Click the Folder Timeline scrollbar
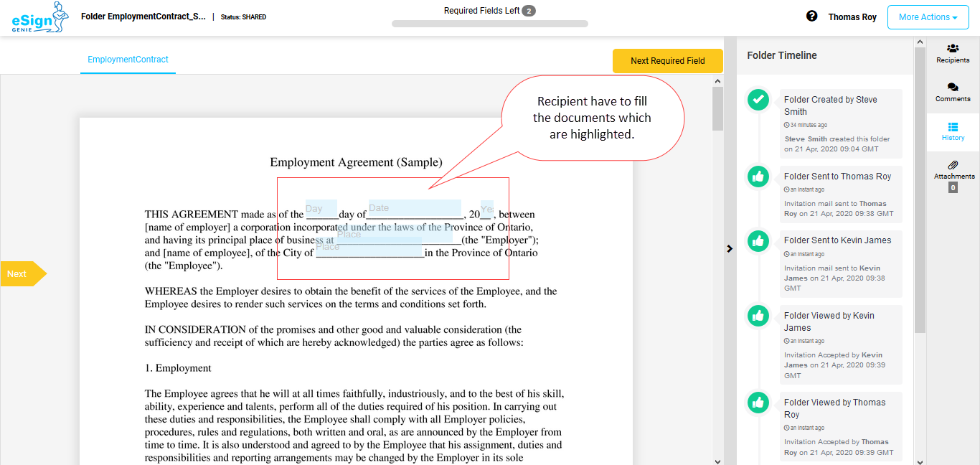The image size is (980, 465). pyautogui.click(x=920, y=191)
